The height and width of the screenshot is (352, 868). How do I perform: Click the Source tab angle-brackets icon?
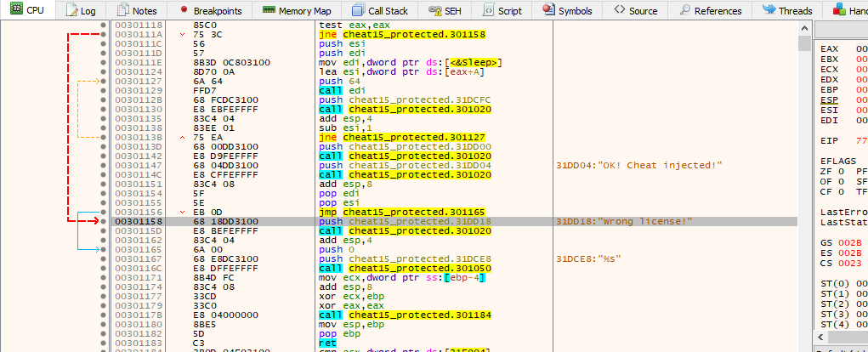point(620,10)
